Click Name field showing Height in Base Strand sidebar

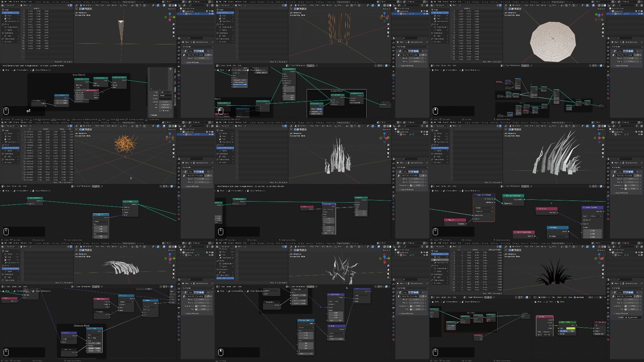[165, 95]
